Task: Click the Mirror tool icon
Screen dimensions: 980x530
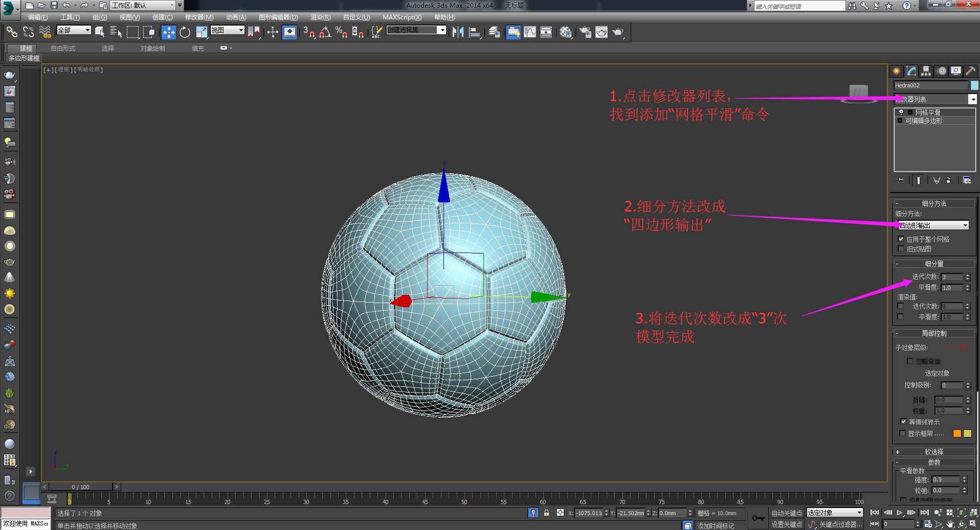Action: pyautogui.click(x=458, y=32)
